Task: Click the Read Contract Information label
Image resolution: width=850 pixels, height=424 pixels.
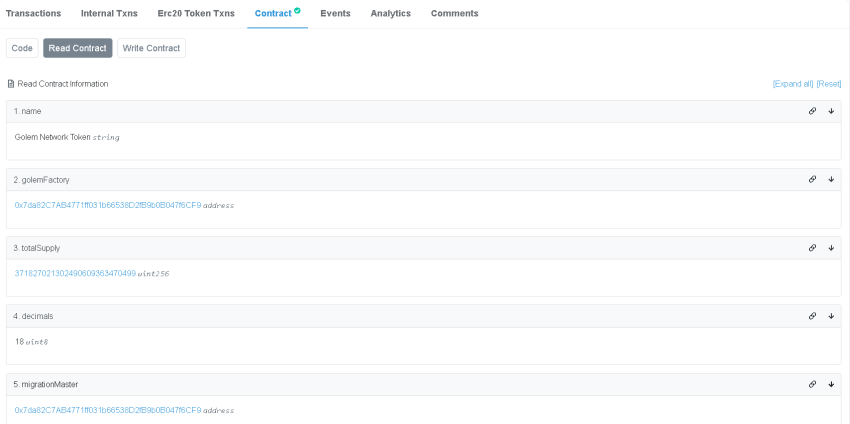Action: pos(63,84)
